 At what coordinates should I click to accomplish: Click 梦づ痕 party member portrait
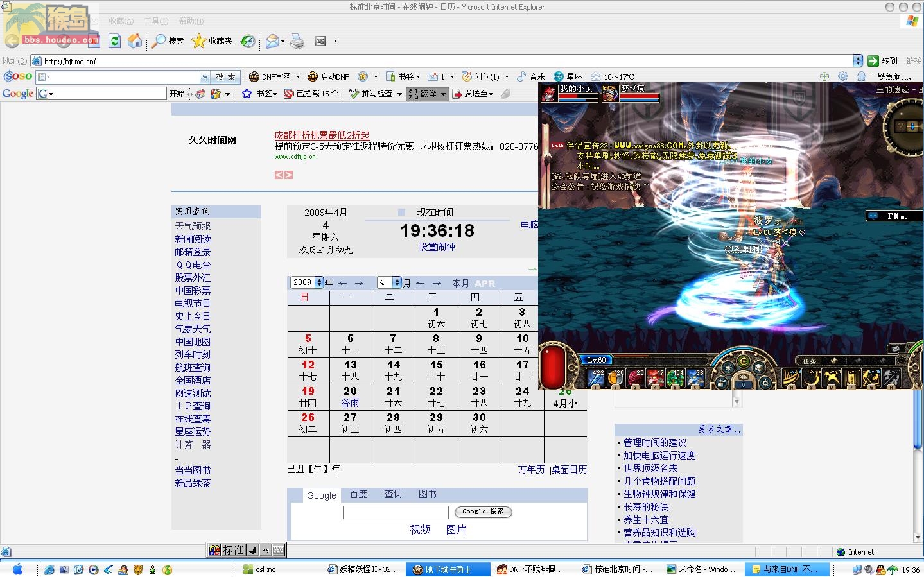click(610, 94)
